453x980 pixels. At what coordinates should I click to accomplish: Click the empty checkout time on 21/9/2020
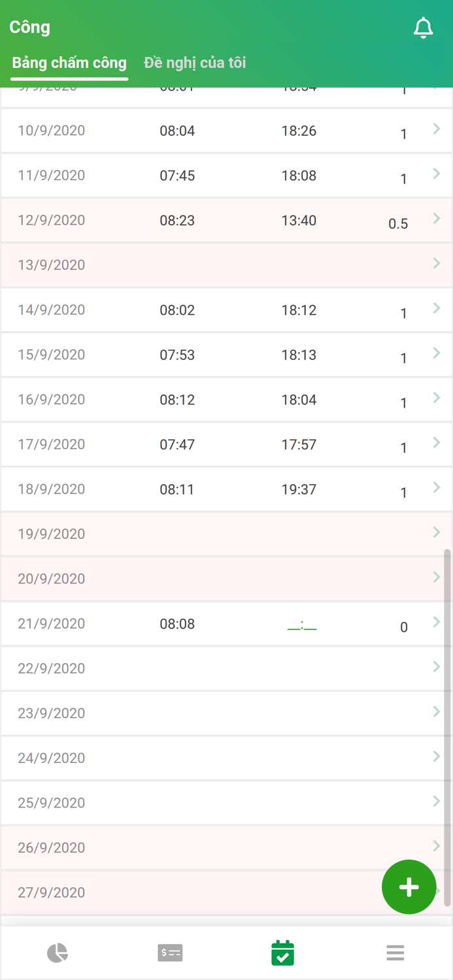click(301, 625)
